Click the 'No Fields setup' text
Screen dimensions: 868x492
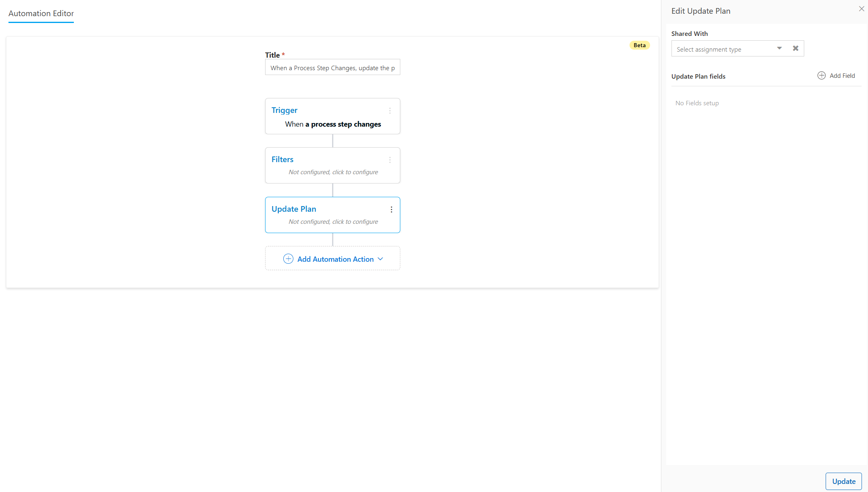pos(697,103)
